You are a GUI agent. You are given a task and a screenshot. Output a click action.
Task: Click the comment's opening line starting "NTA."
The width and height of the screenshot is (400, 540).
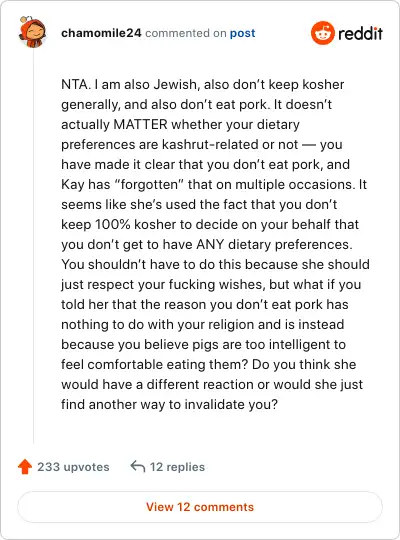click(x=203, y=84)
